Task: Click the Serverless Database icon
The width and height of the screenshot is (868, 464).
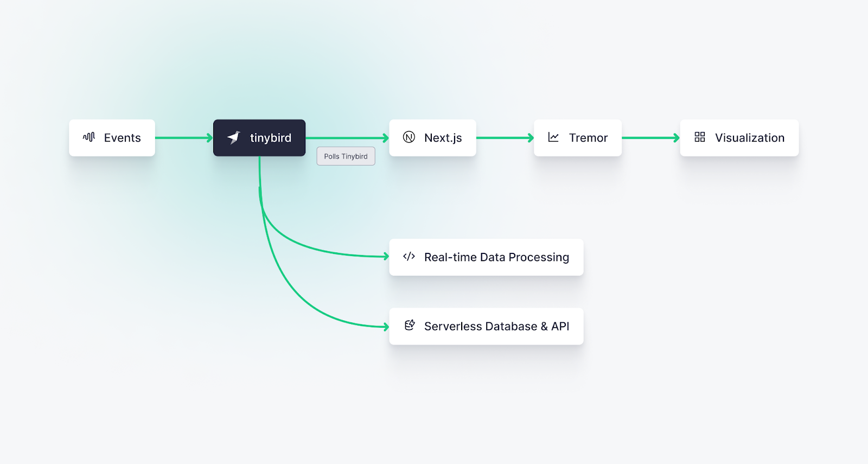Action: (x=410, y=326)
